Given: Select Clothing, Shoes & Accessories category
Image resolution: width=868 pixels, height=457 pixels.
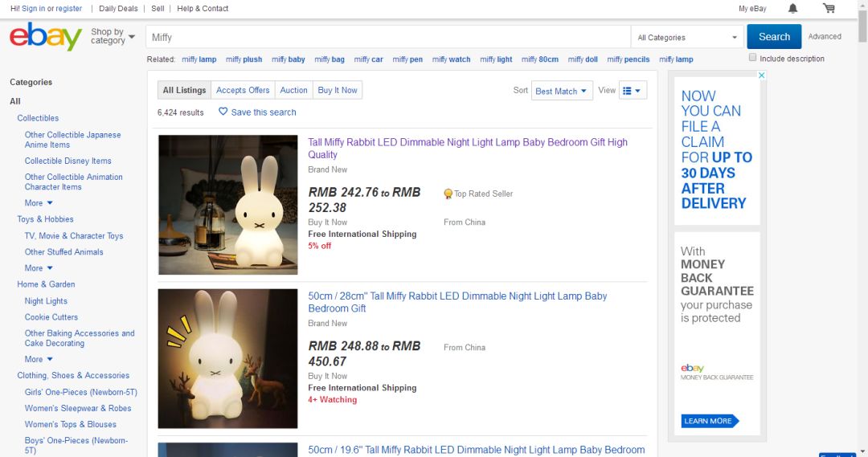Looking at the screenshot, I should pyautogui.click(x=73, y=375).
